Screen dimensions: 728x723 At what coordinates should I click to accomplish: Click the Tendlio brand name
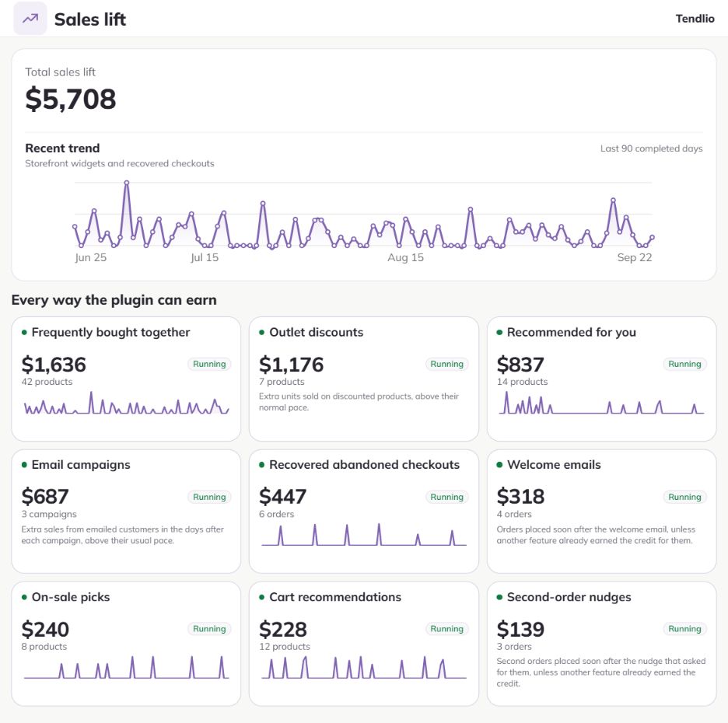(695, 19)
